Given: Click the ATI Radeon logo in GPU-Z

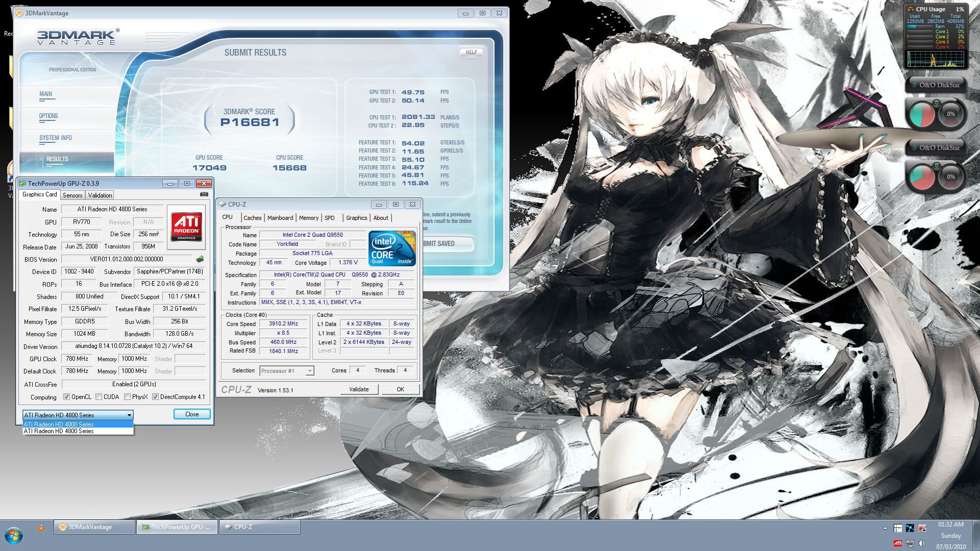Looking at the screenshot, I should coord(186,227).
